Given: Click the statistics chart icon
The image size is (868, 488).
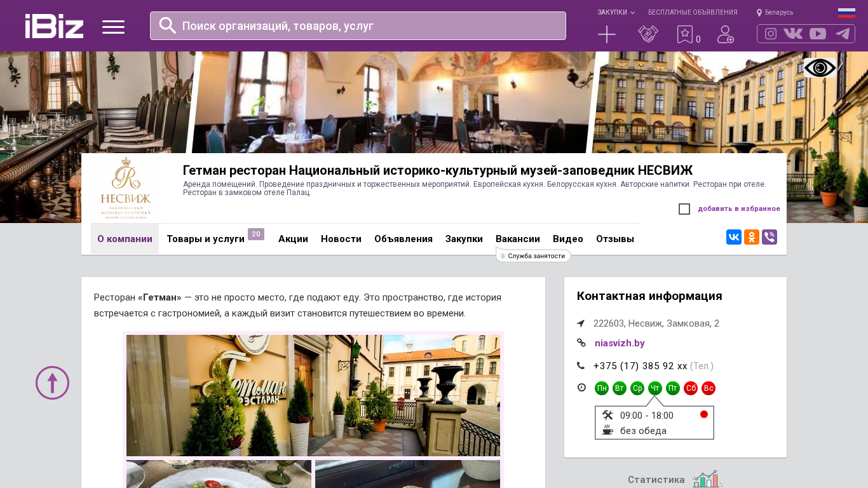Looking at the screenshot, I should [707, 479].
